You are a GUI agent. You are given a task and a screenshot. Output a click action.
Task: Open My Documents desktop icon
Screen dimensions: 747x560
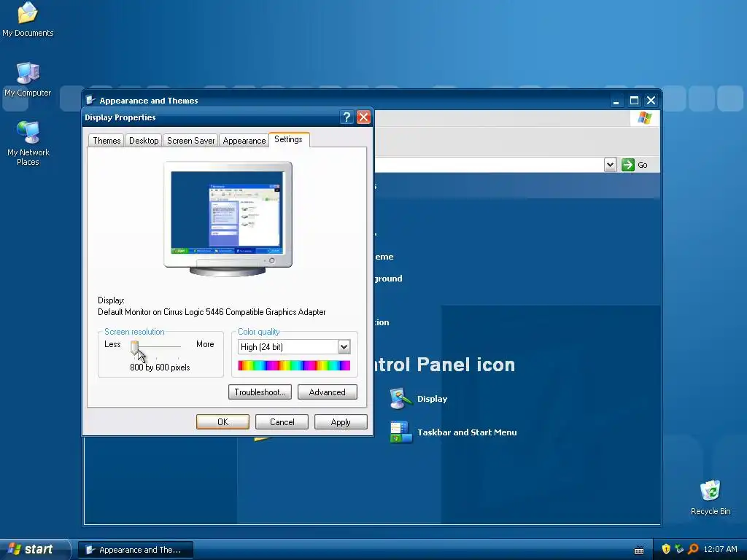tap(28, 19)
